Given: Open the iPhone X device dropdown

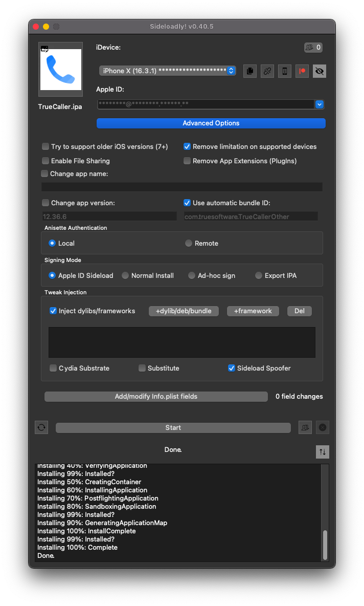Looking at the screenshot, I should (x=168, y=71).
